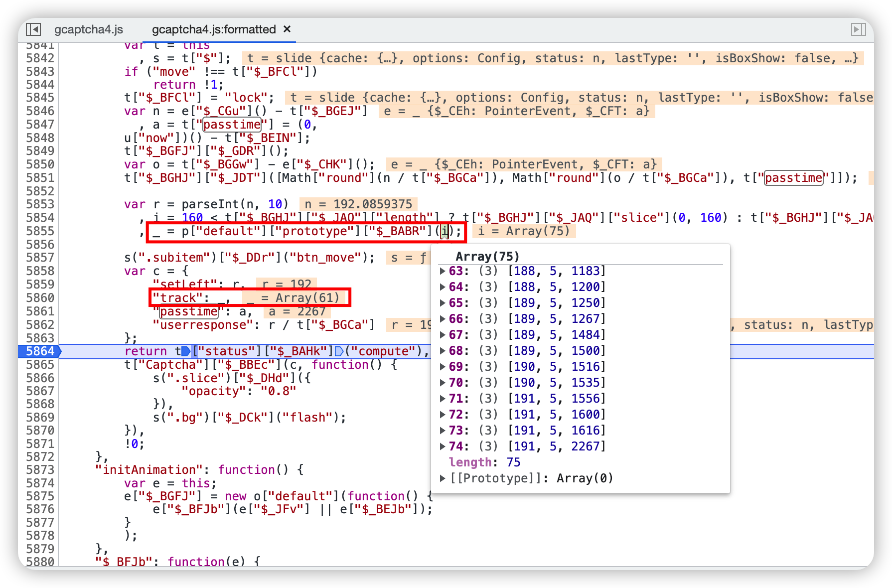Select the gcaptcha4.js:formatted tab
The width and height of the screenshot is (892, 588).
(214, 29)
